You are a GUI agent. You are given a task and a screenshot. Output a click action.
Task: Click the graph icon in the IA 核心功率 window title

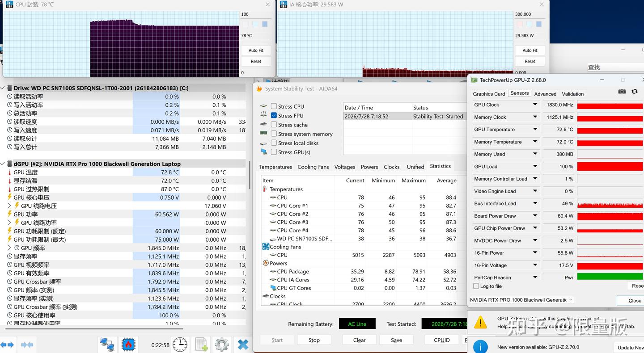click(283, 4)
